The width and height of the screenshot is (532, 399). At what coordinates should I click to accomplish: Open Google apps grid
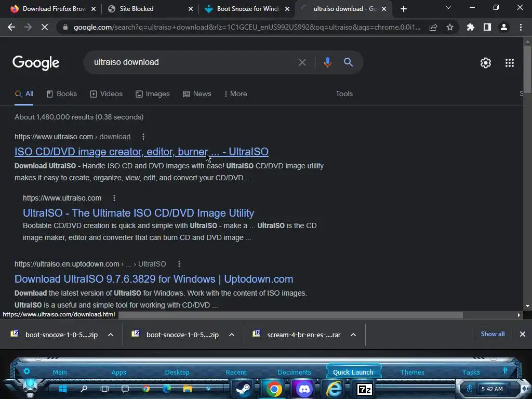[x=510, y=63]
